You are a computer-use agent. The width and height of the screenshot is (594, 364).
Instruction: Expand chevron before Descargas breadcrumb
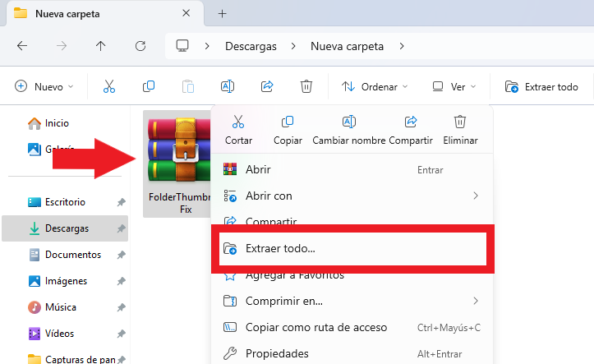coord(207,46)
